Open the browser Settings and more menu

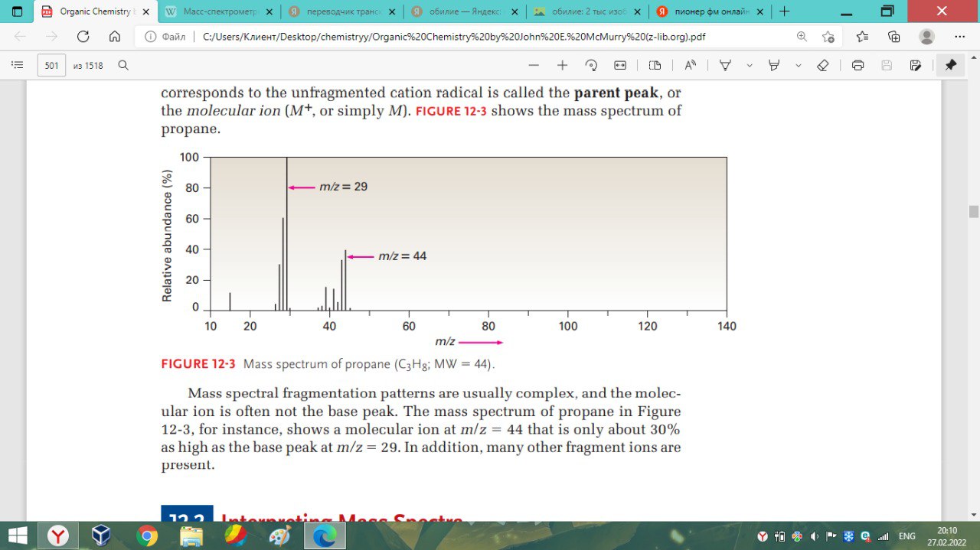point(959,36)
